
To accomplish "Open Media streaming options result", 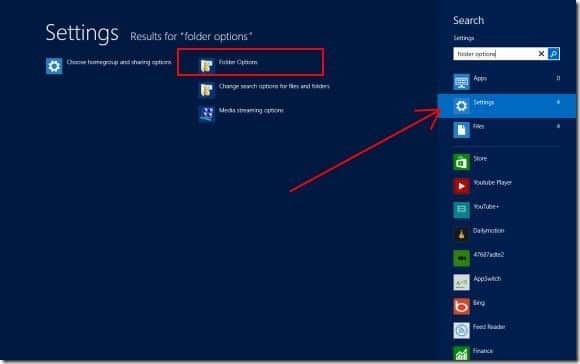I will pyautogui.click(x=241, y=114).
